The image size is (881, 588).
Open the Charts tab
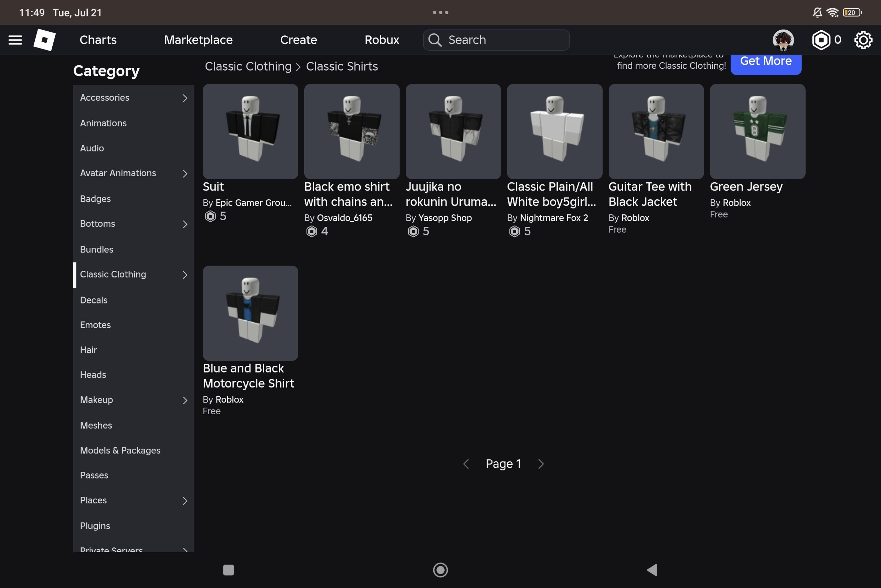(x=98, y=40)
